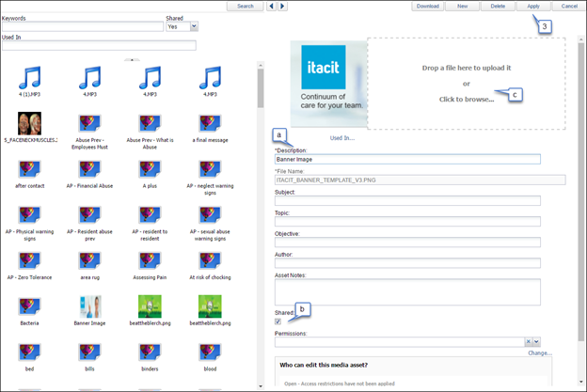The image size is (587, 392).
Task: Click the next arrow icon beside Search
Action: click(282, 6)
